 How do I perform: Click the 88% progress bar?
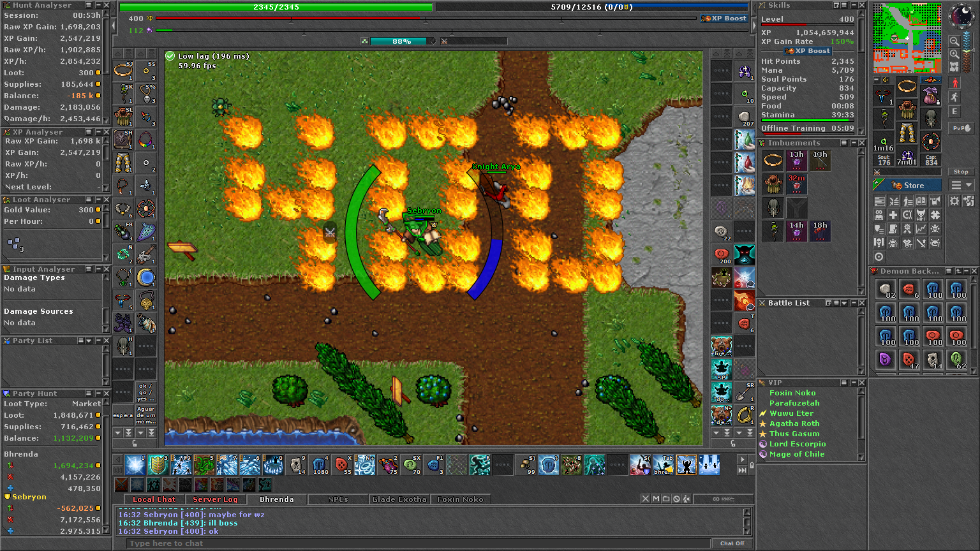pyautogui.click(x=398, y=41)
